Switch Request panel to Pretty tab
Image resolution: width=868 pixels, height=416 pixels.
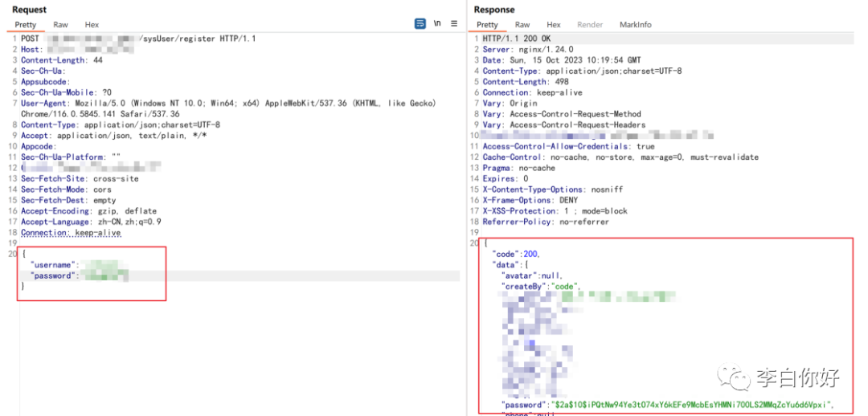26,24
